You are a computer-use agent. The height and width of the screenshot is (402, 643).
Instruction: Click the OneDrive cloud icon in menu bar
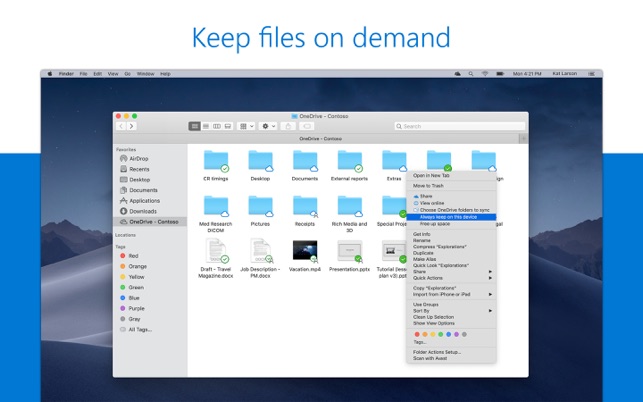[458, 74]
